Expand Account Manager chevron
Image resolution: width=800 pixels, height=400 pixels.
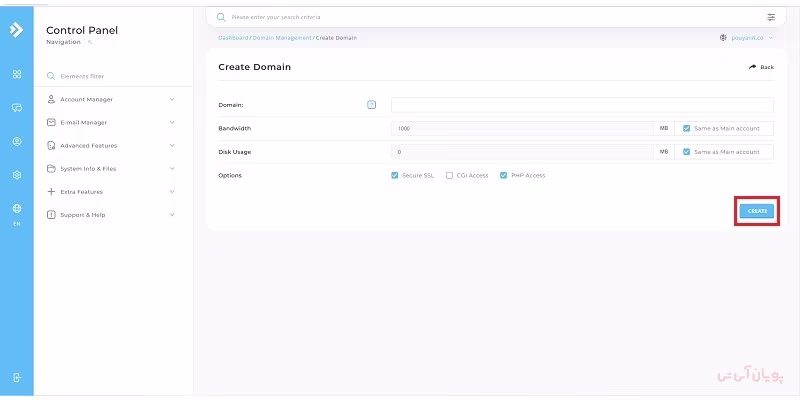tap(172, 99)
